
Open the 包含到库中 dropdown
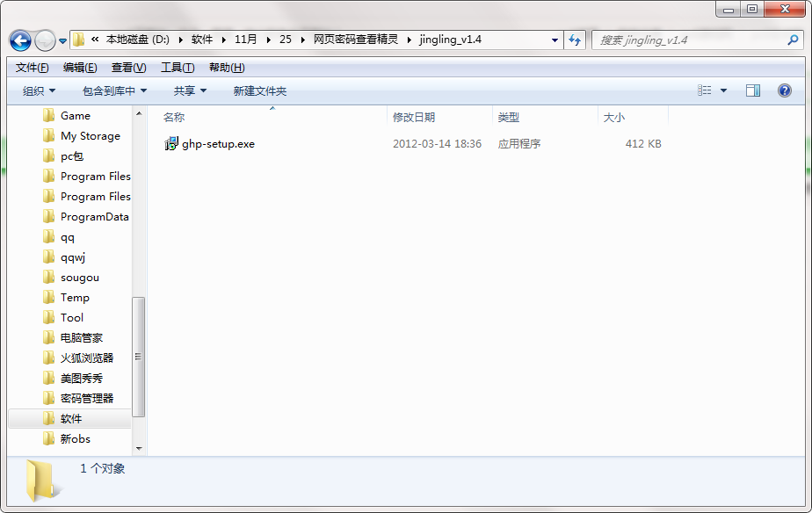coord(114,91)
